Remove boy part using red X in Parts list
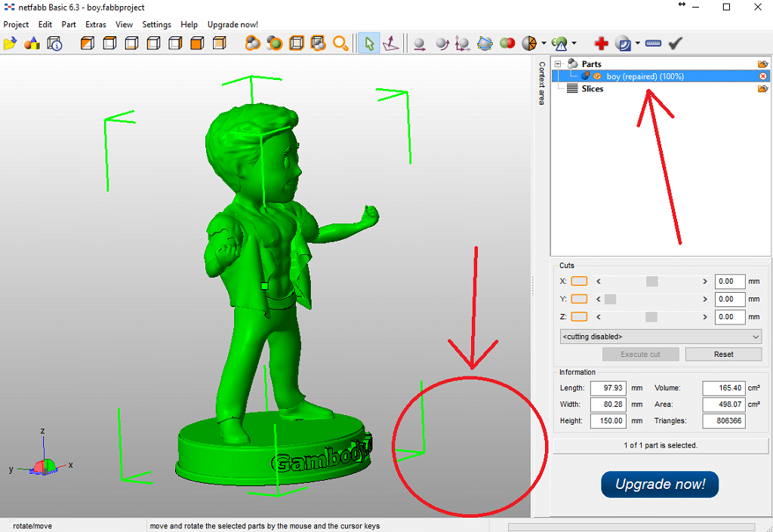Image resolution: width=773 pixels, height=532 pixels. 762,76
